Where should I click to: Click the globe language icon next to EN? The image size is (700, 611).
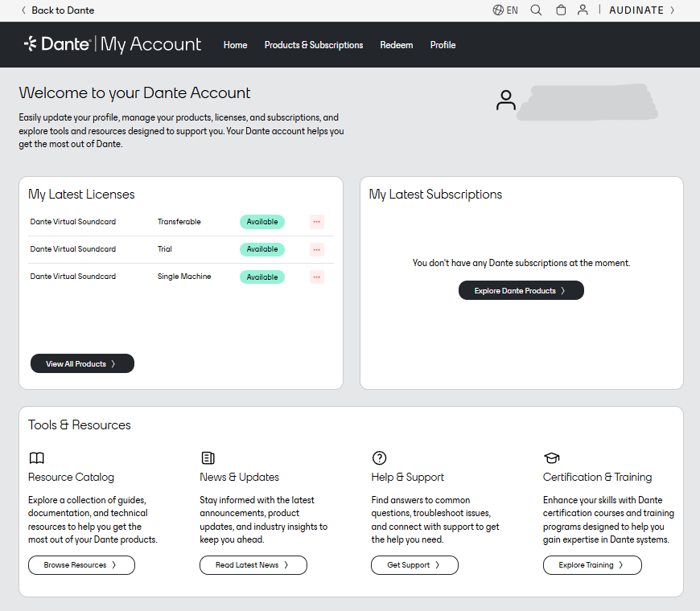pyautogui.click(x=498, y=10)
